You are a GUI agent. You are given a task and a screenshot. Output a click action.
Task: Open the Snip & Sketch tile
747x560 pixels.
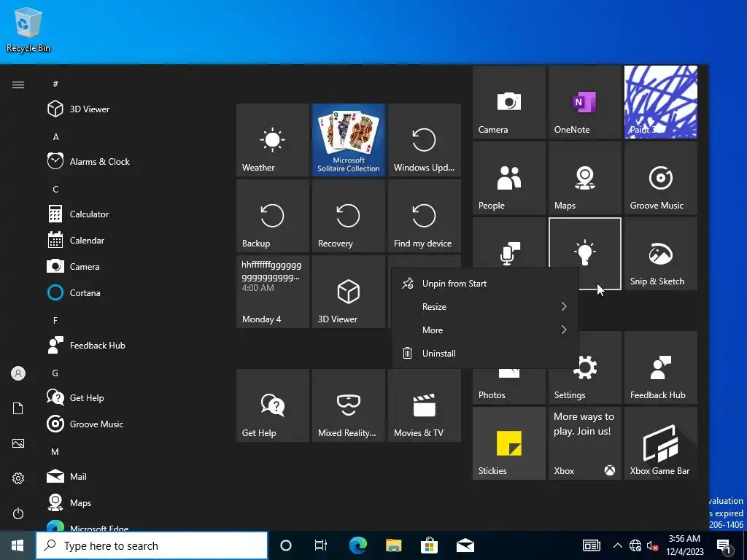pyautogui.click(x=661, y=254)
